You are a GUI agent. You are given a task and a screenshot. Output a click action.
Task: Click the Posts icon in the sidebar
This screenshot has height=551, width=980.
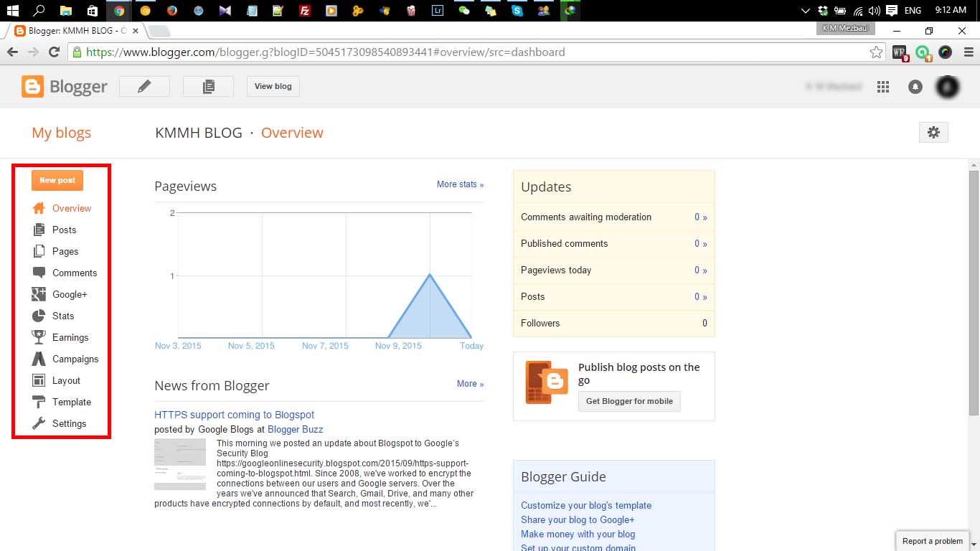[x=39, y=230]
